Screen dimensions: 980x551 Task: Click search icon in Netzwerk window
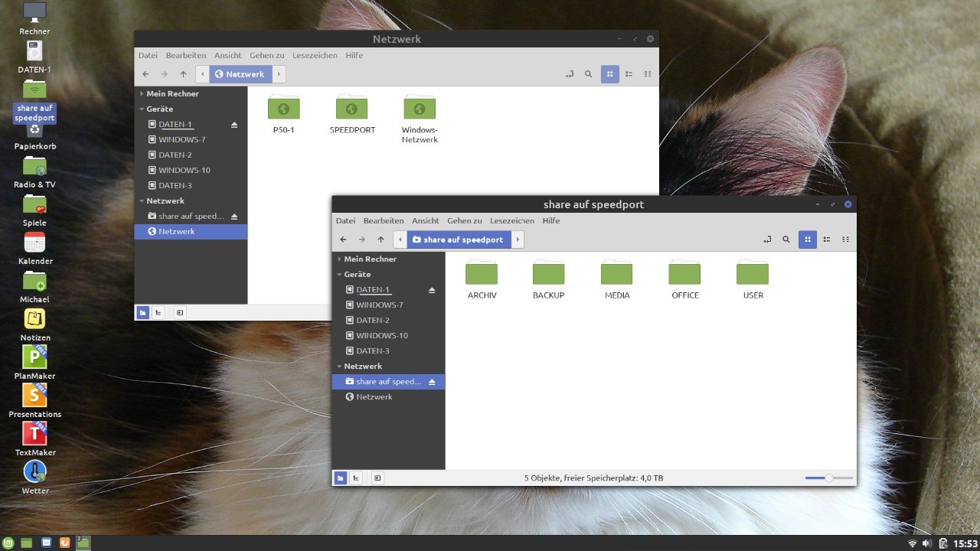tap(588, 74)
